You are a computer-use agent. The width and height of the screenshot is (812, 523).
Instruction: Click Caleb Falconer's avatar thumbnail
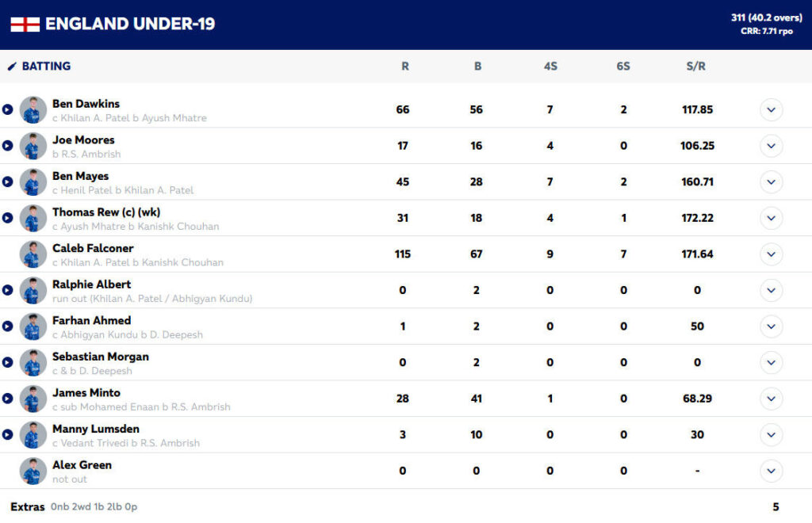coord(33,254)
